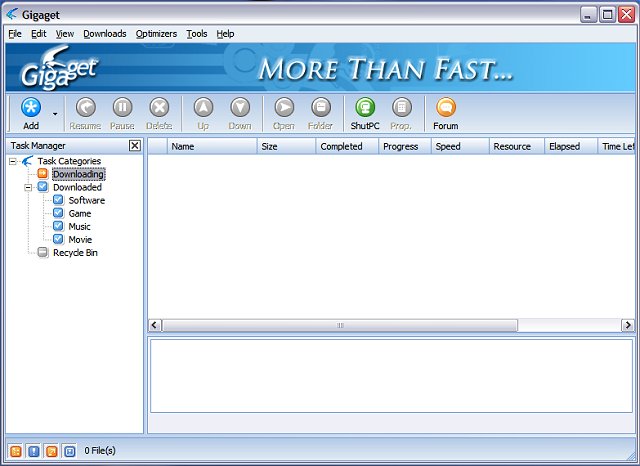
Task: Click the third orange status bar icon
Action: (x=52, y=451)
